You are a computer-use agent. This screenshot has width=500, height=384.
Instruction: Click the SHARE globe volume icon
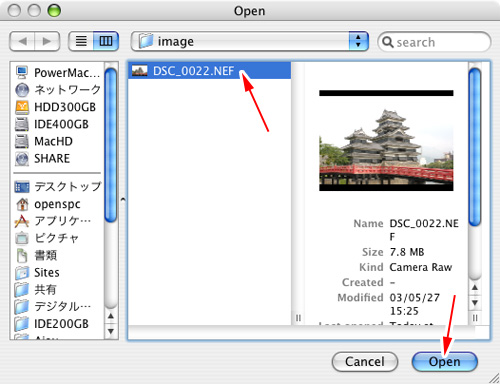(x=22, y=159)
